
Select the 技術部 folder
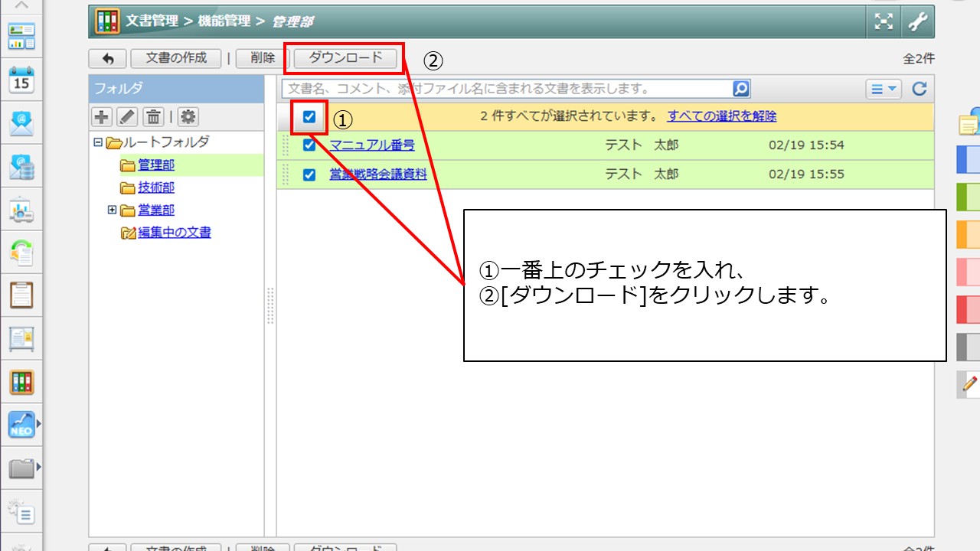coord(156,187)
